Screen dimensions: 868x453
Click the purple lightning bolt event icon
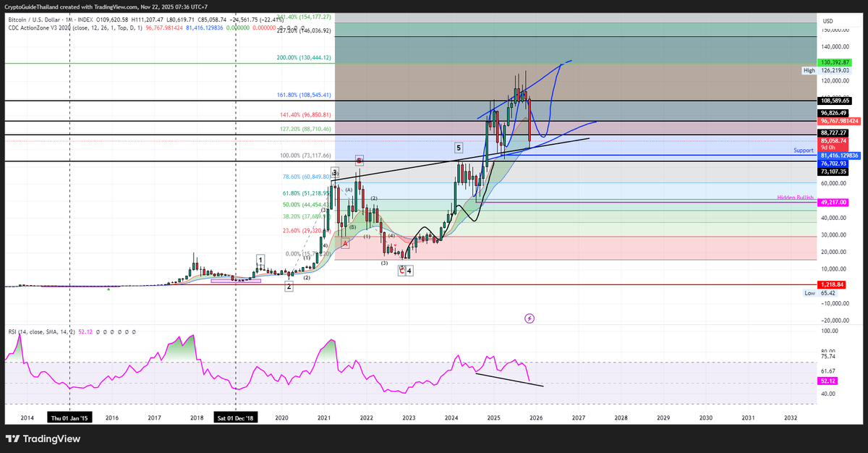529,318
